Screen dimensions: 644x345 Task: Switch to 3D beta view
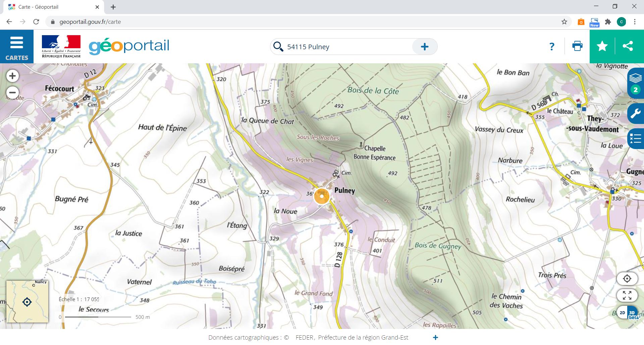(633, 313)
